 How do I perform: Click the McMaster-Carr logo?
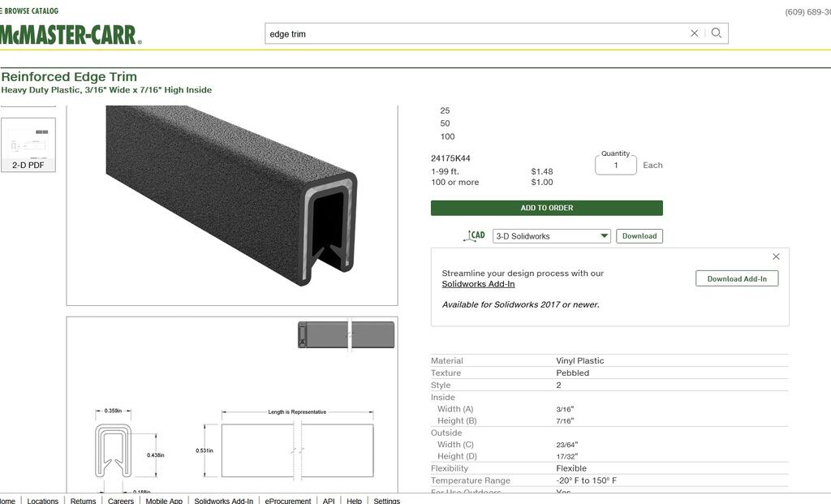[x=71, y=35]
